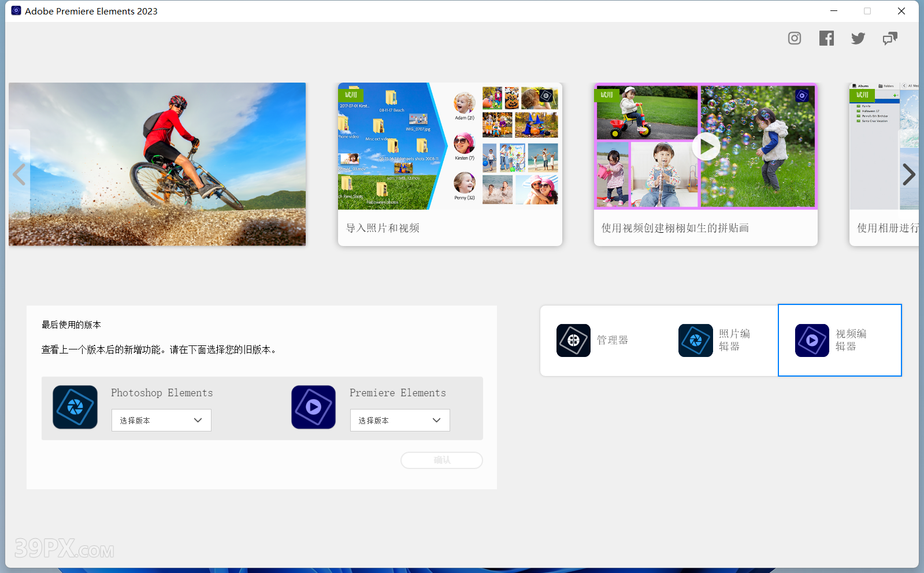This screenshot has width=924, height=573.
Task: Click the Facebook icon
Action: coord(826,38)
